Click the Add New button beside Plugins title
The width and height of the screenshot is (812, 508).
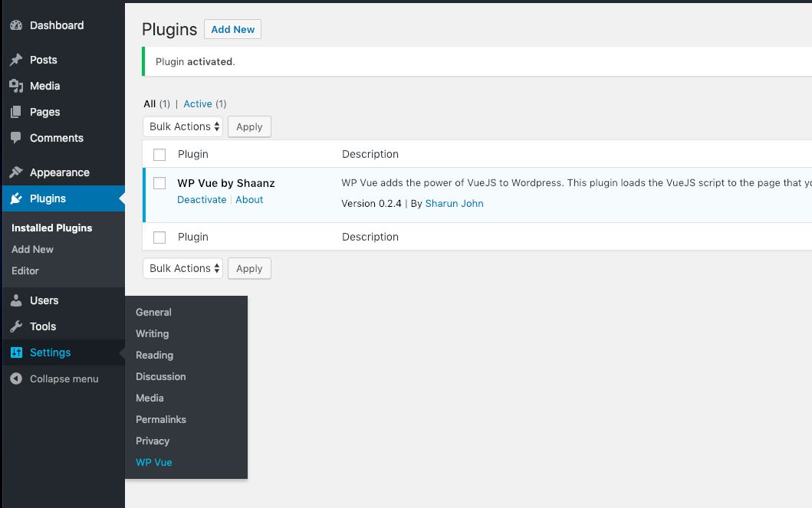232,29
